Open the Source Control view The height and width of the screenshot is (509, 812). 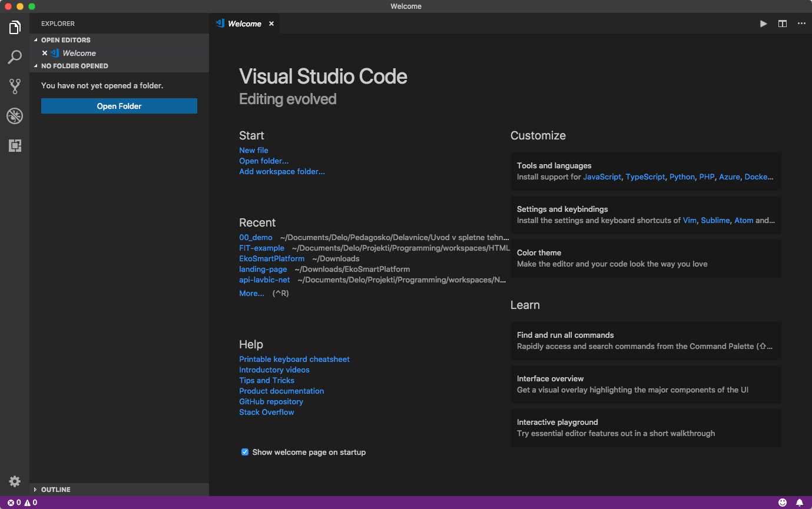[x=15, y=87]
